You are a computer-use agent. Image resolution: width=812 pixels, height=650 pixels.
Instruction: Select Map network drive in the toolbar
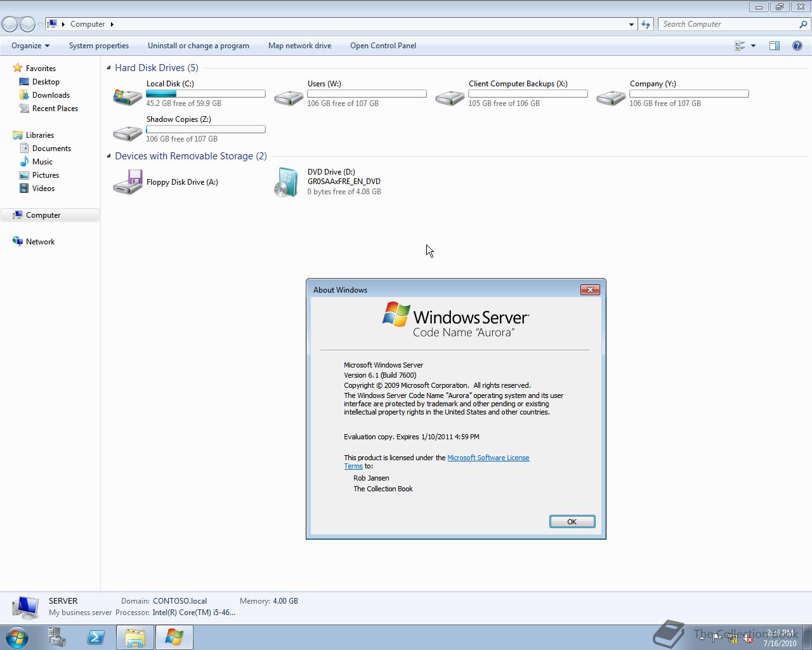click(x=299, y=45)
